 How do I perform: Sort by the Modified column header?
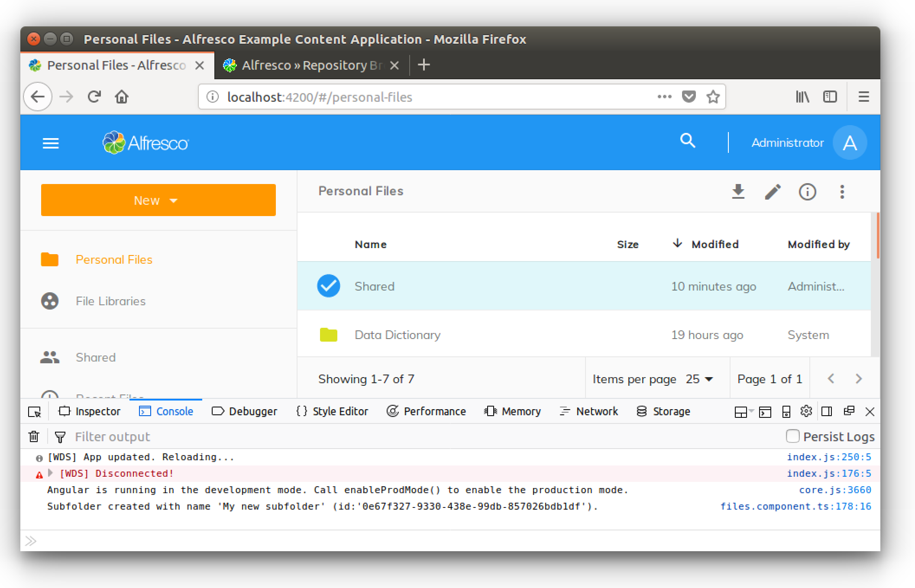[x=715, y=244]
